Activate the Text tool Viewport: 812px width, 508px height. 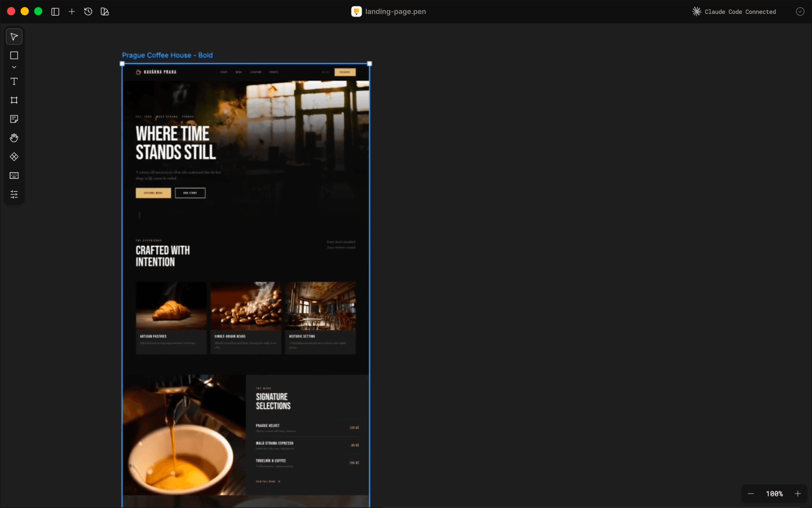pyautogui.click(x=14, y=81)
